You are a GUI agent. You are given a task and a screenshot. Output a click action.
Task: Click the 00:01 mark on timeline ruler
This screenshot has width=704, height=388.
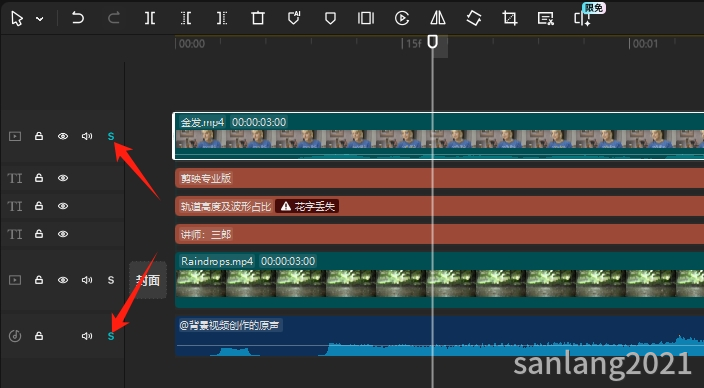tap(645, 44)
